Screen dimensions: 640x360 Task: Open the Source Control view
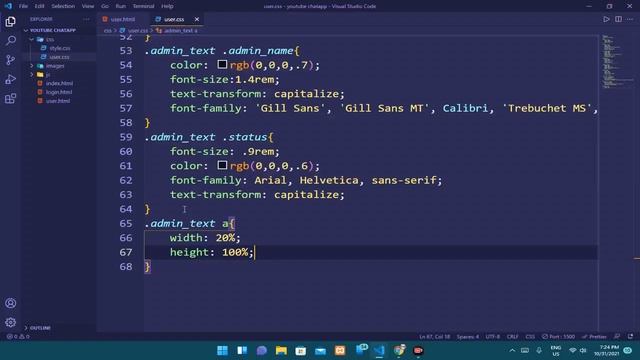point(11,60)
